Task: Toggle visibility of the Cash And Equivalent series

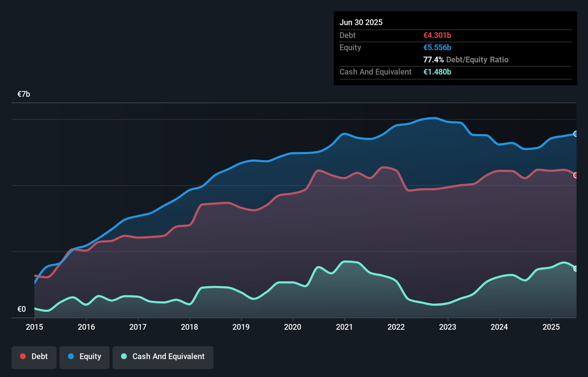Action: point(163,357)
